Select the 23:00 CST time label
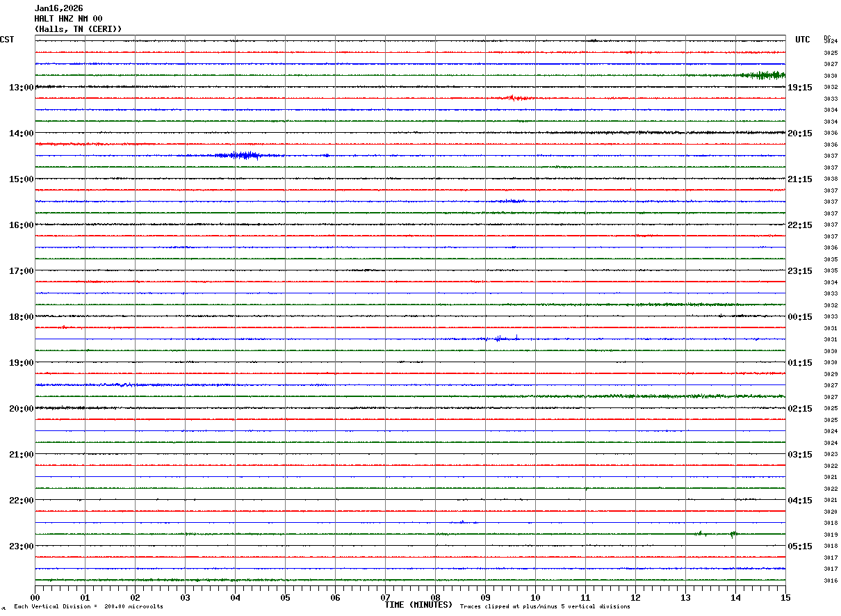The image size is (841, 616). (22, 546)
